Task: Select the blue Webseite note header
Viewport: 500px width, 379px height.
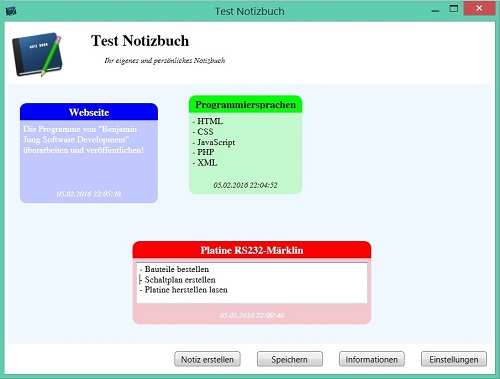Action: point(89,112)
